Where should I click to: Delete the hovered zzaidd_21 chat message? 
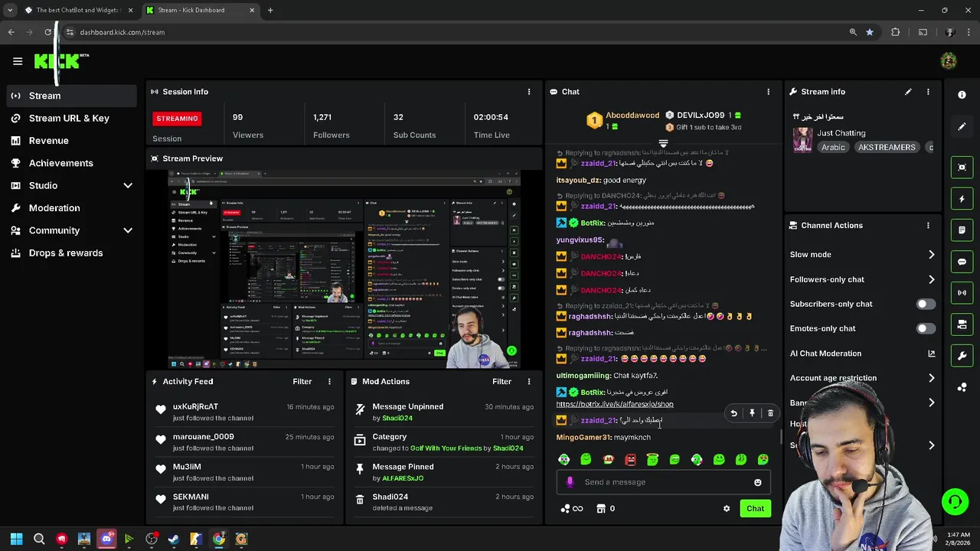770,413
